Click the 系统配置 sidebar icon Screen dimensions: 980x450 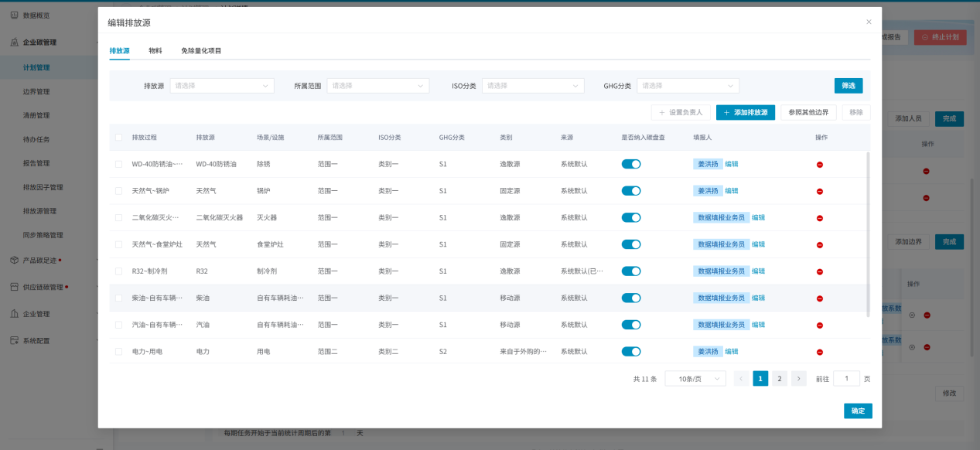(14, 340)
